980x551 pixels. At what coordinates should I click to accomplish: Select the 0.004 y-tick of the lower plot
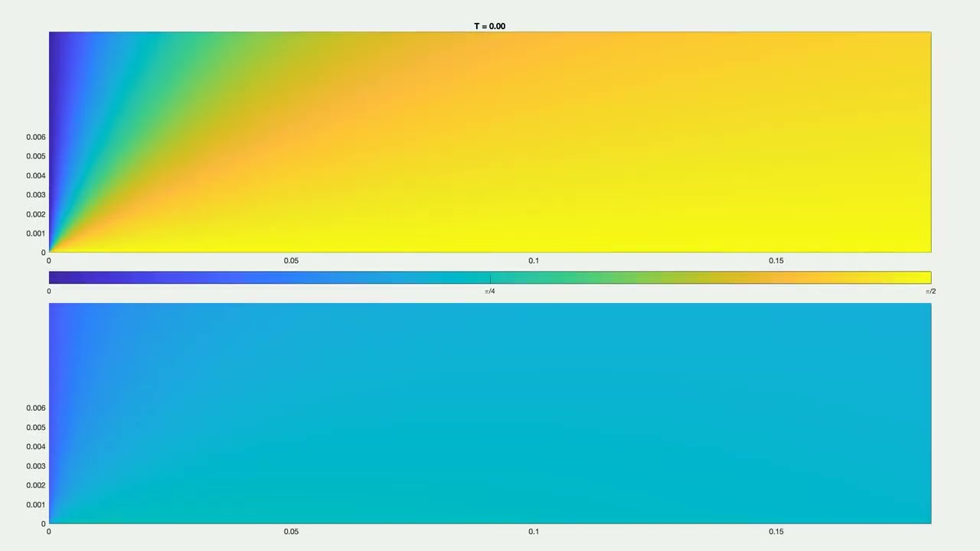click(36, 446)
